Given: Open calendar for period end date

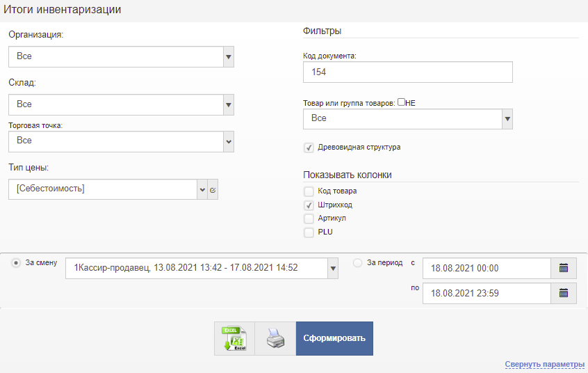Looking at the screenshot, I should [564, 293].
